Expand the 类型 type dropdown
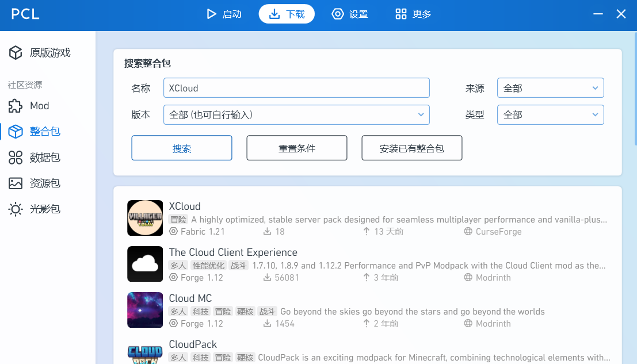637x364 pixels. (x=551, y=115)
